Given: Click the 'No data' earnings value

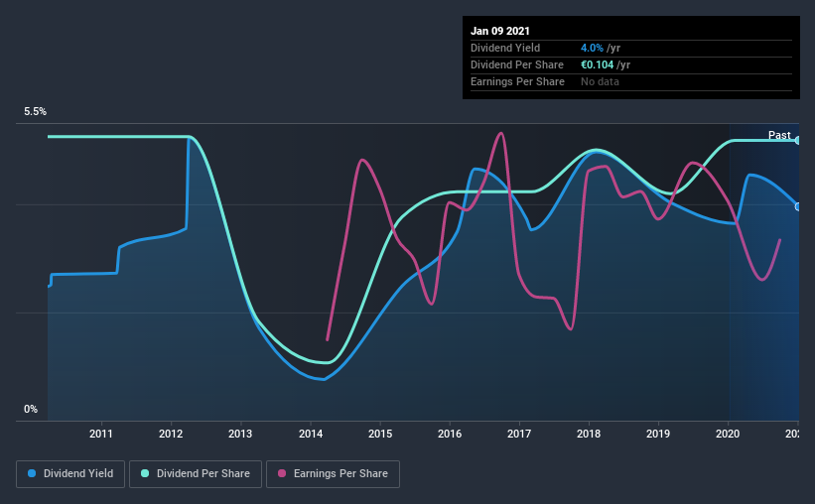Looking at the screenshot, I should pyautogui.click(x=600, y=81).
